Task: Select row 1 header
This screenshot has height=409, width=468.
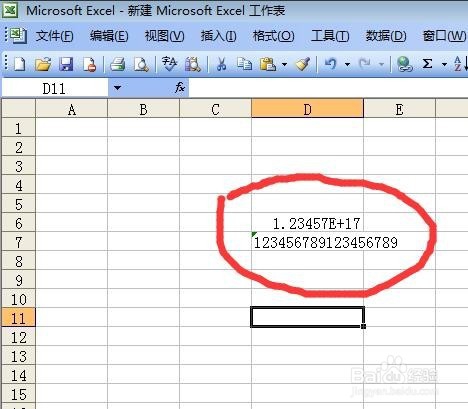Action: coord(19,128)
